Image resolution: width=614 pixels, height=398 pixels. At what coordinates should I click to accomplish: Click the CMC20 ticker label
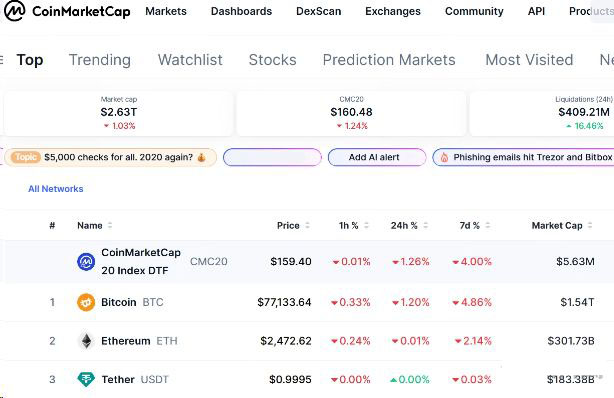(x=209, y=262)
